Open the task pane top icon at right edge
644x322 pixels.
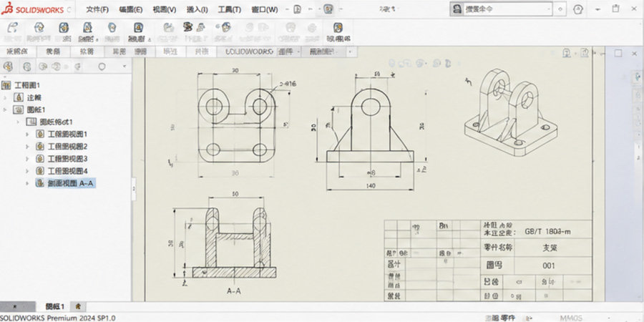tap(638, 77)
